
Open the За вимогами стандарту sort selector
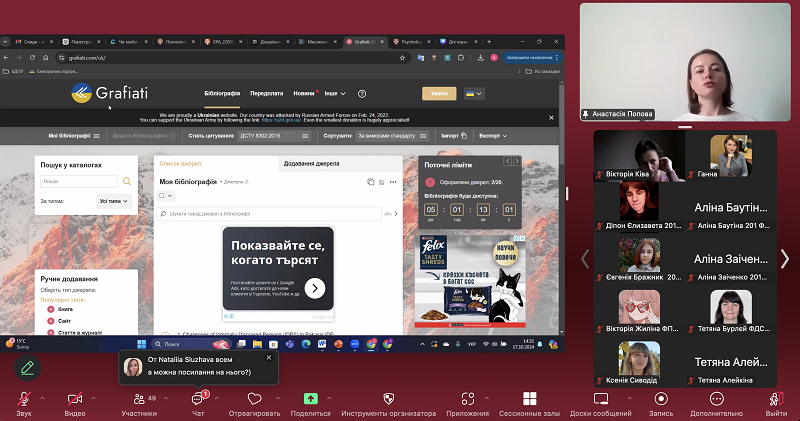(391, 136)
